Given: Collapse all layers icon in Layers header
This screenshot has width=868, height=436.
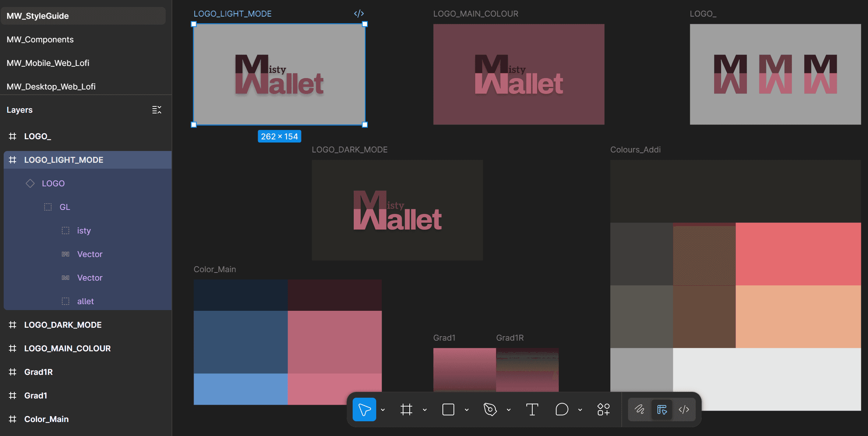Looking at the screenshot, I should pyautogui.click(x=156, y=110).
